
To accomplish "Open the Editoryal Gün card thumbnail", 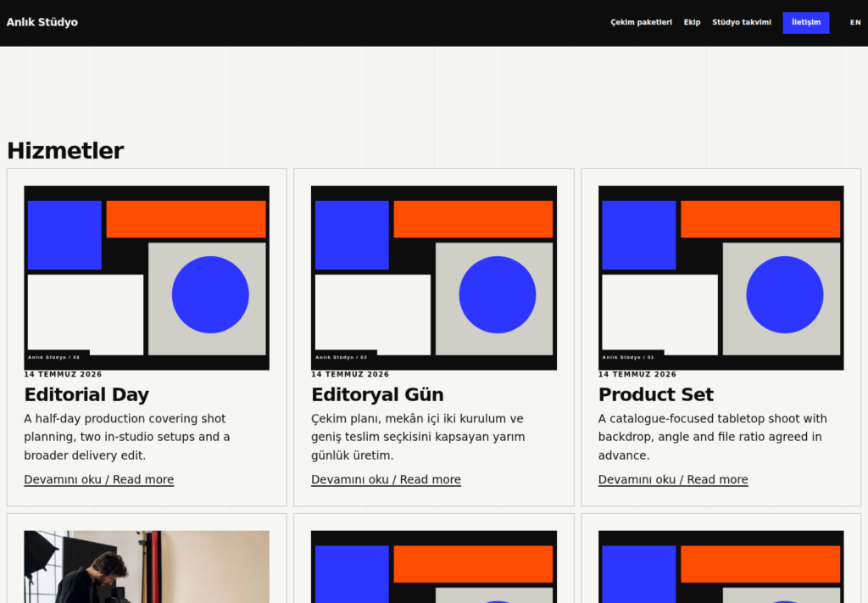I will [x=434, y=278].
